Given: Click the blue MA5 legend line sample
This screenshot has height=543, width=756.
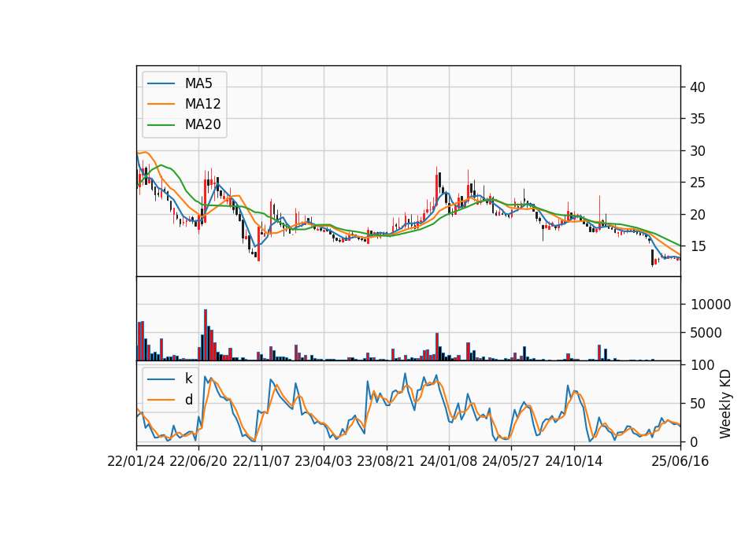Looking at the screenshot, I should (161, 83).
